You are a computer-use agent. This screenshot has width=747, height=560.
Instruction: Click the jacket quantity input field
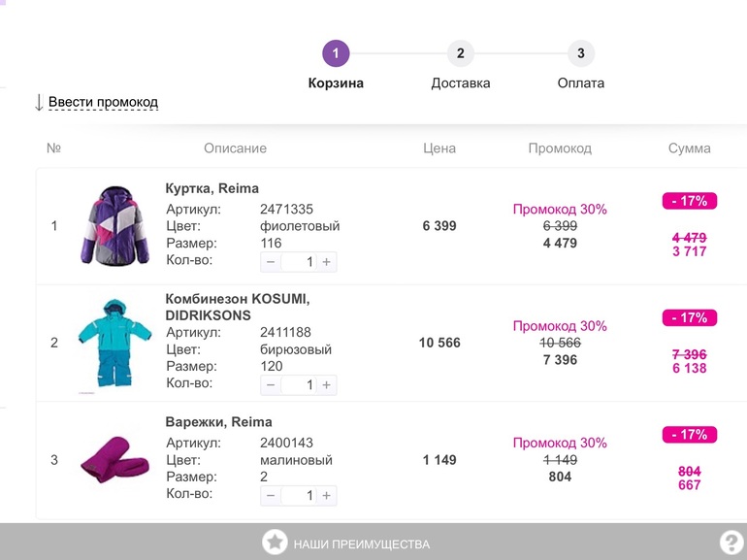pyautogui.click(x=299, y=262)
